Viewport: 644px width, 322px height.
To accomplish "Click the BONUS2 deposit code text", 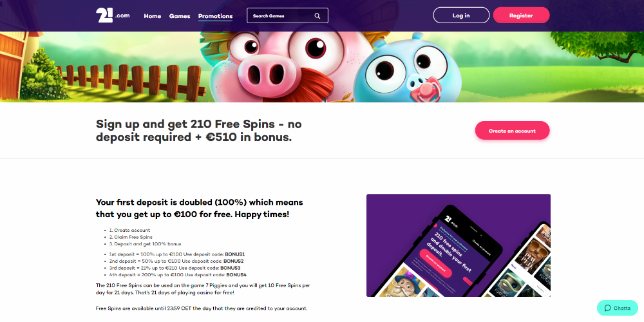I will point(234,261).
